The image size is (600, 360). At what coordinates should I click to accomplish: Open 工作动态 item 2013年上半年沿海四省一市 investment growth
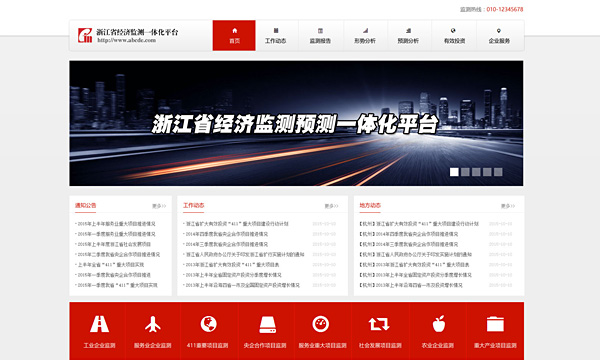pyautogui.click(x=243, y=285)
